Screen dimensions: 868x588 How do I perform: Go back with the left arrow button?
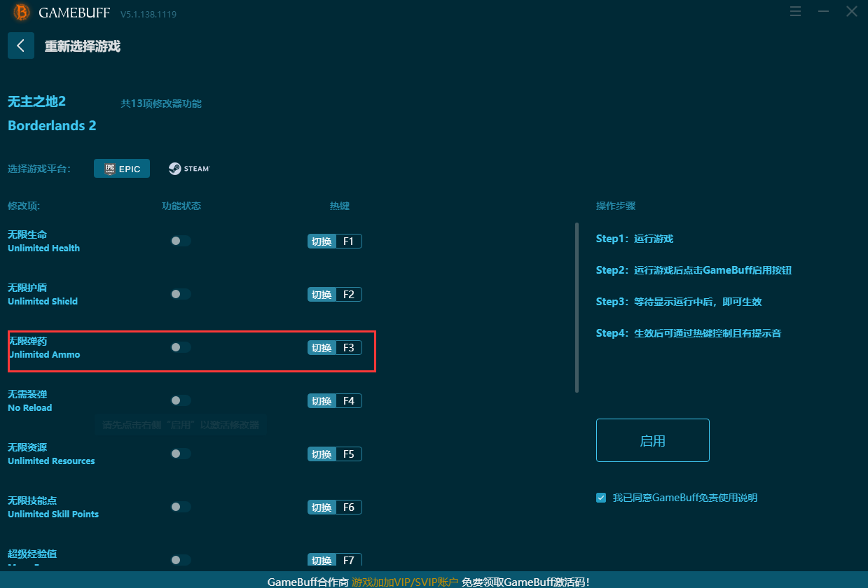(21, 45)
